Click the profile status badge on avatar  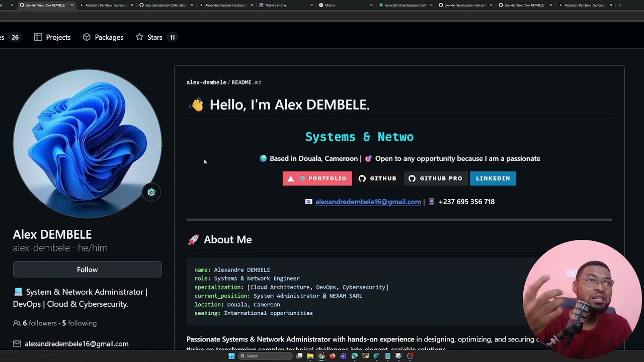pyautogui.click(x=151, y=192)
